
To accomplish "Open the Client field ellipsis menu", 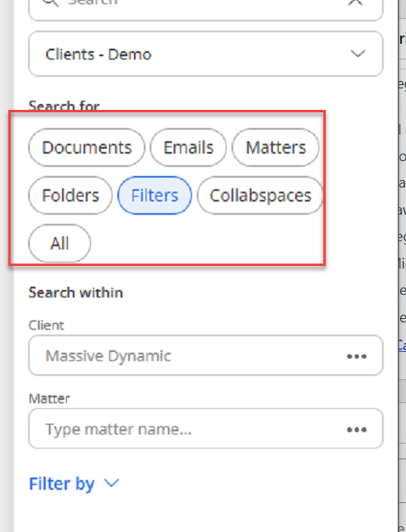I will 356,356.
